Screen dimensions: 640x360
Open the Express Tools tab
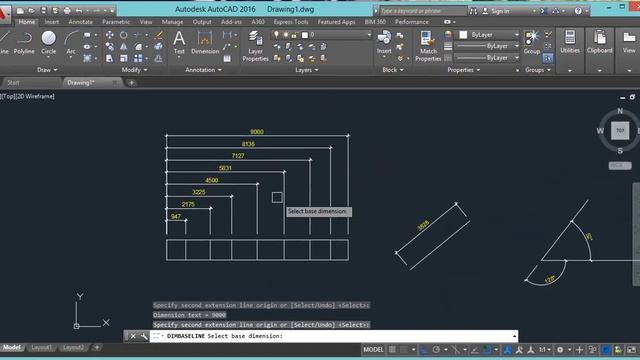291,22
